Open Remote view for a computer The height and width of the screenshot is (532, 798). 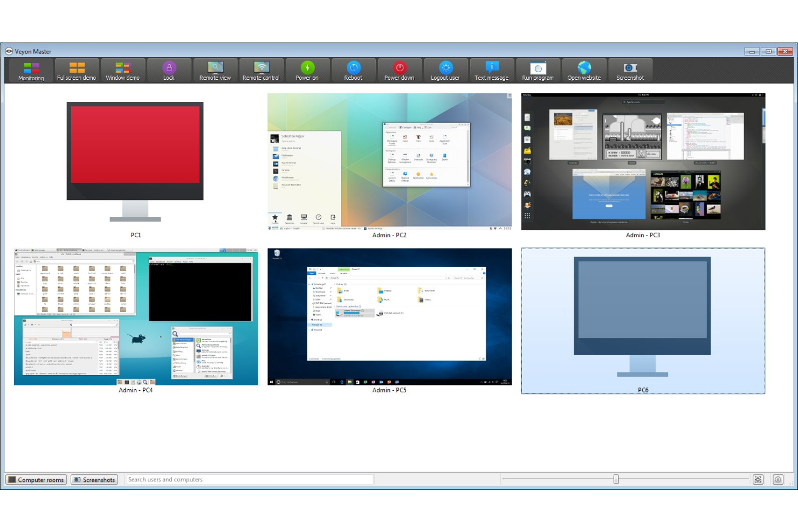click(x=214, y=70)
